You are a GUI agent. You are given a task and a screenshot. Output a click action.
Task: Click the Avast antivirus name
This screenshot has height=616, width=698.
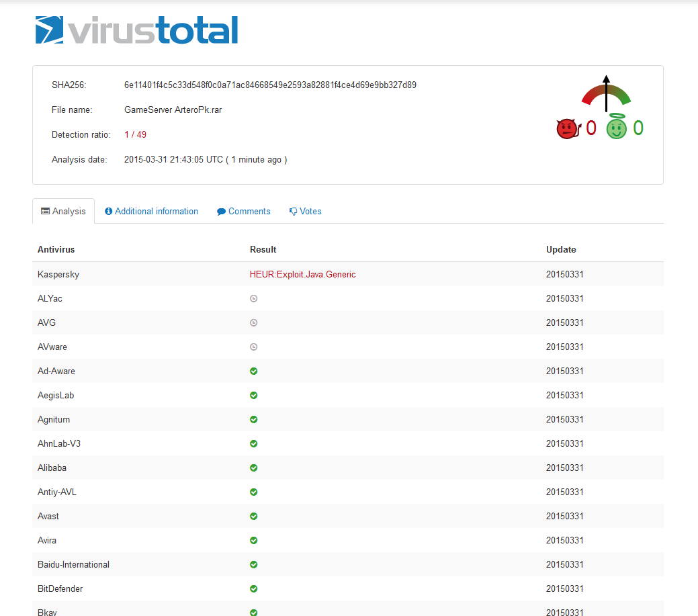48,517
